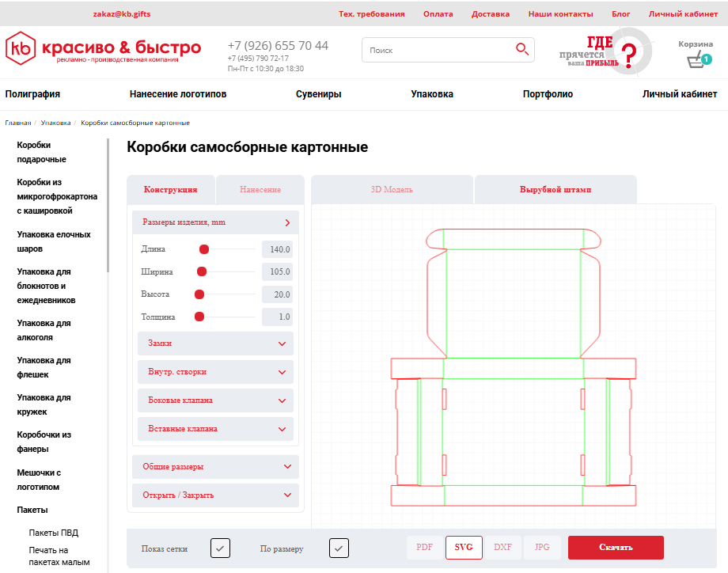Click the 'Главная' breadcrumb link
The height and width of the screenshot is (573, 728).
[18, 123]
